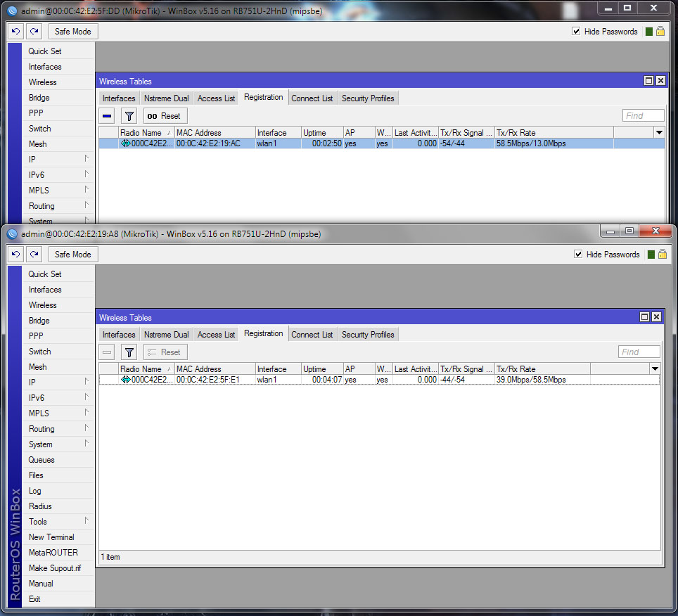Expand System submenu in bottom window sidebar
This screenshot has height=616, width=678.
click(87, 444)
